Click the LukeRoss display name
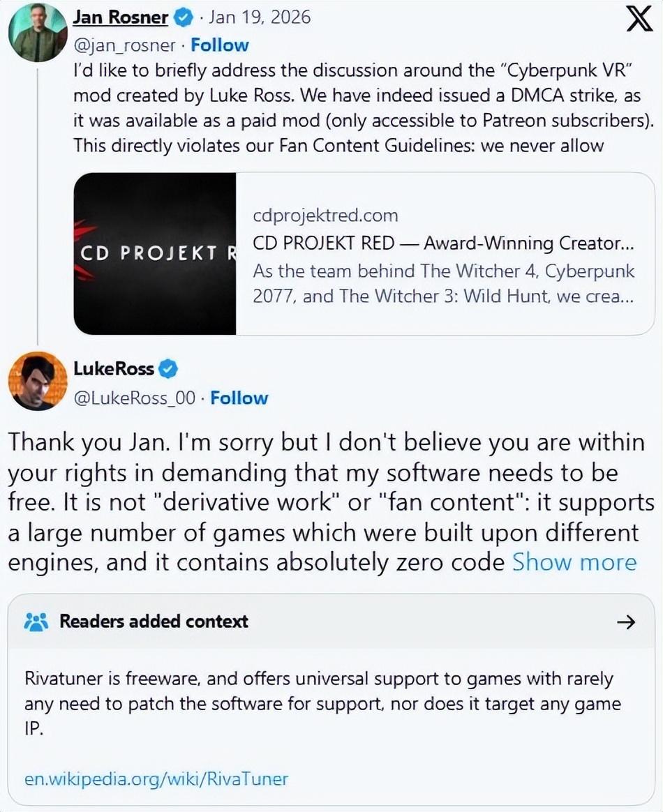Image resolution: width=663 pixels, height=812 pixels. pyautogui.click(x=113, y=368)
